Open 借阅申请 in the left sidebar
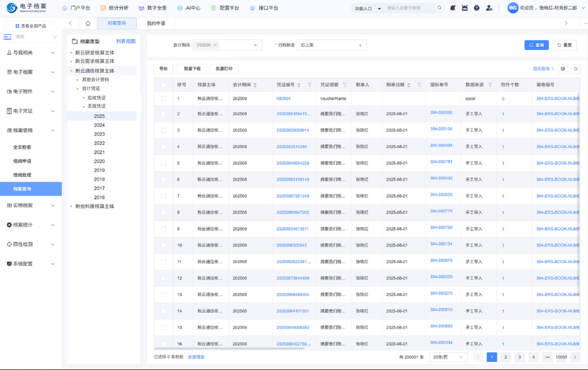The height and width of the screenshot is (370, 588). [22, 161]
